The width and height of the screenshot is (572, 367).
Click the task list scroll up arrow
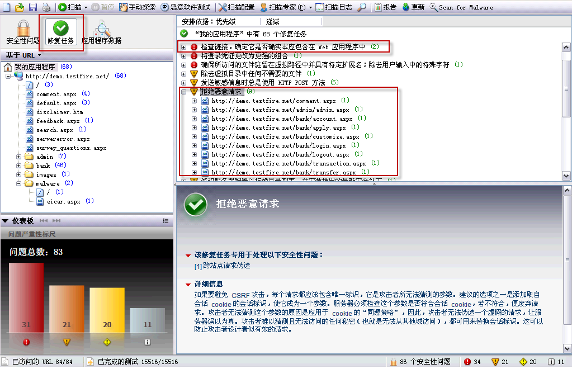[566, 47]
